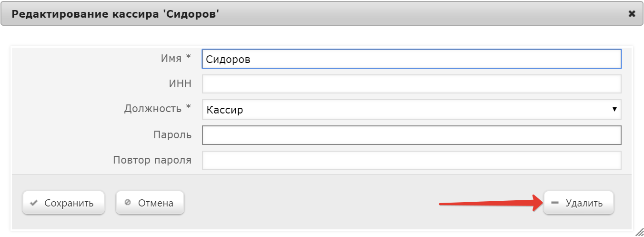This screenshot has width=644, height=237.
Task: Click into the empty ИНН field
Action: (412, 84)
